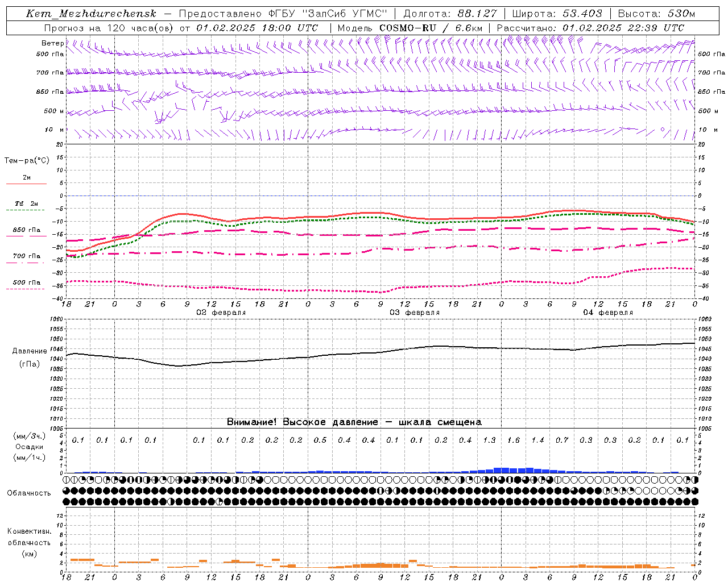The image size is (728, 582).
Task: Click the date label 04 февраля
Action: 608,313
